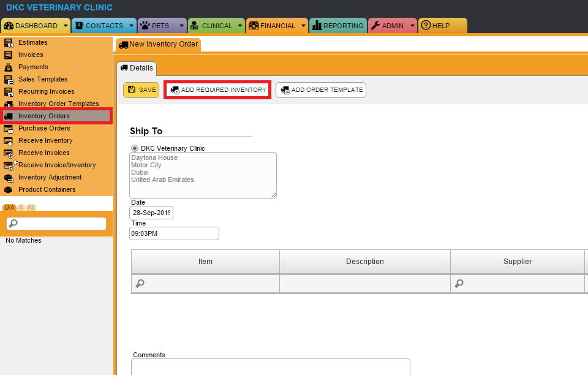Click the Date input field
Image resolution: width=588 pixels, height=375 pixels.
click(151, 213)
